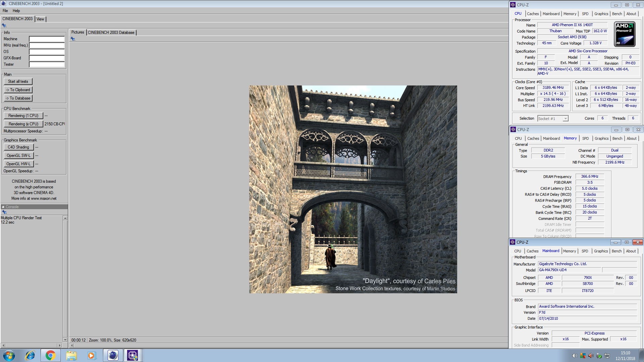Start the OpenGL SW-L test
The width and height of the screenshot is (644, 362).
click(18, 156)
